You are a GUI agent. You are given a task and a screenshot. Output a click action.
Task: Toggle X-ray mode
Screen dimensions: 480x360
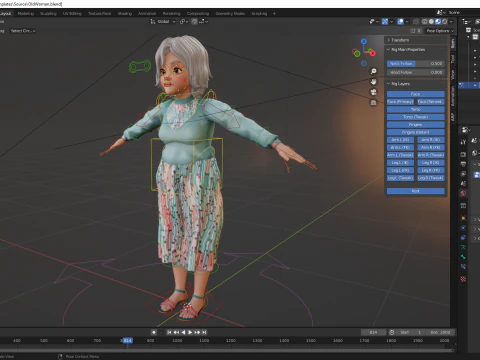416,22
